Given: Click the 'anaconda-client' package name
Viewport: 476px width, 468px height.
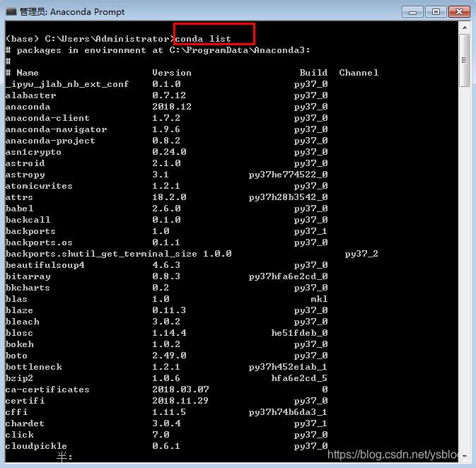Looking at the screenshot, I should 47,118.
